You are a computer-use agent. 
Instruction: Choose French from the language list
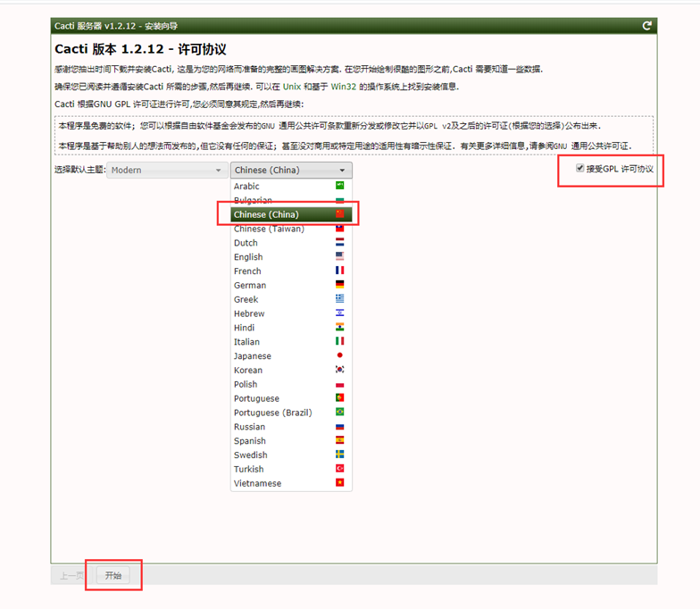click(x=291, y=271)
